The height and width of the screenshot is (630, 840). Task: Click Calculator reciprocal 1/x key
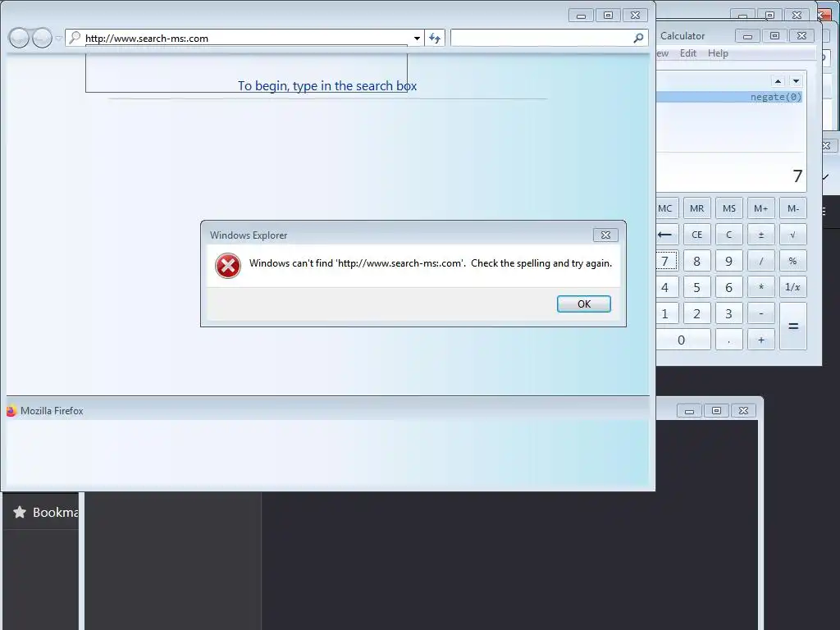point(793,287)
